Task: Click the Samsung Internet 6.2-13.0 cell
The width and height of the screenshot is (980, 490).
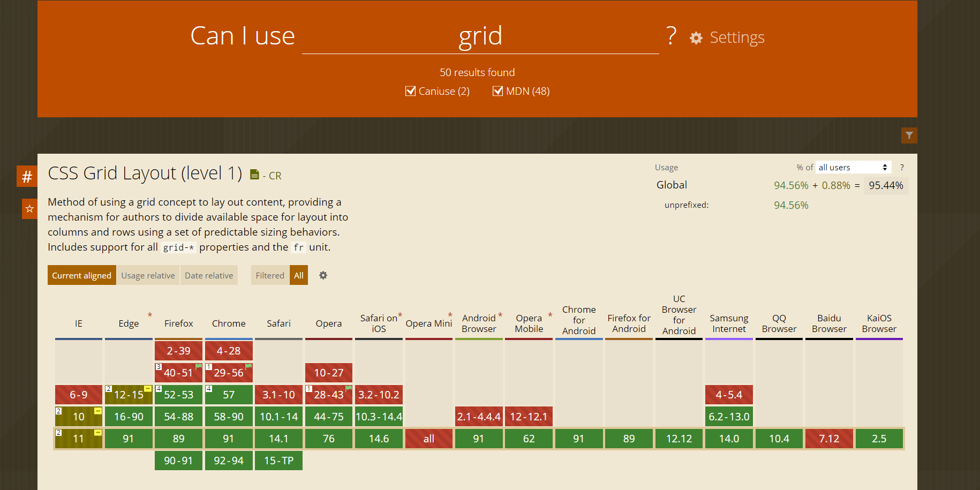Action: [x=729, y=417]
